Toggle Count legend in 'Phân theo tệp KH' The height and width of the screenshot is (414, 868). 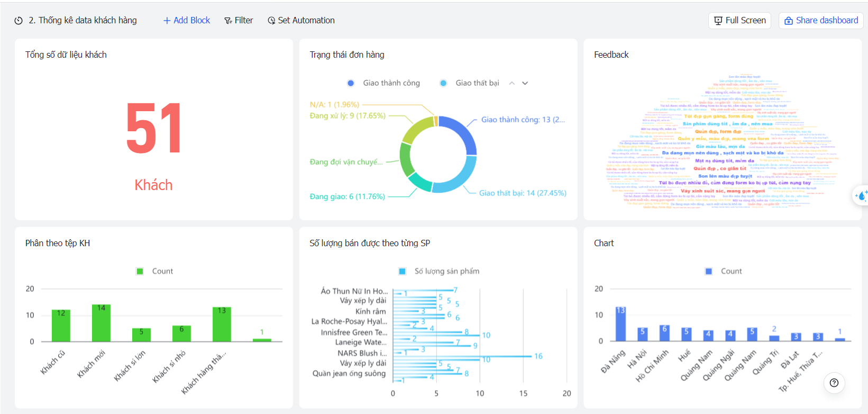coord(155,271)
